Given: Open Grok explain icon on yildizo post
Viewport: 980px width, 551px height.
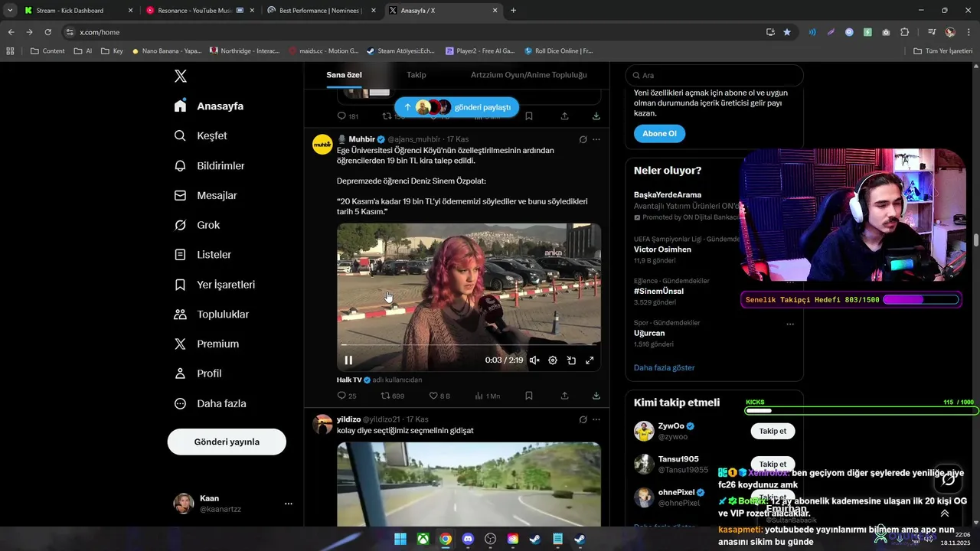Looking at the screenshot, I should click(x=583, y=419).
